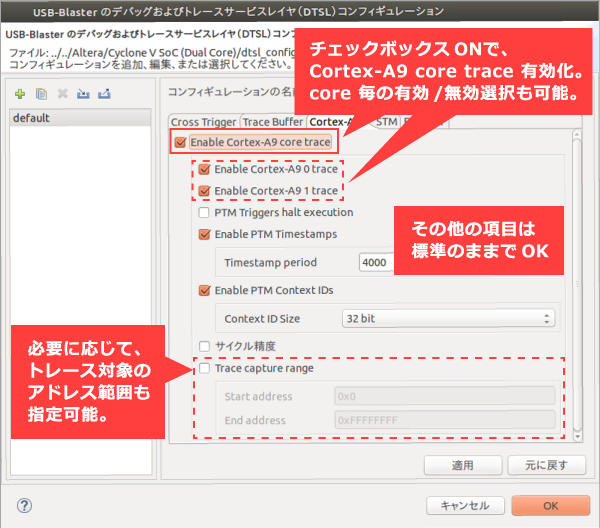Click the delete configuration X icon
600x528 pixels.
point(62,94)
